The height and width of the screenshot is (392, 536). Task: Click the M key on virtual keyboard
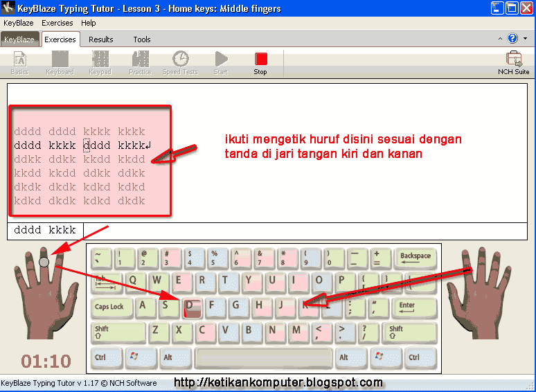tap(298, 332)
